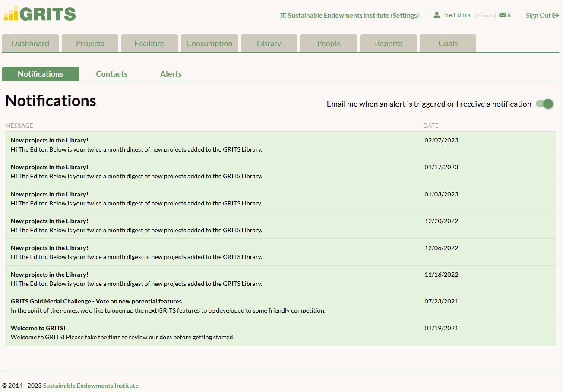
Task: Switch to the Contacts sub-tab
Action: (x=111, y=74)
